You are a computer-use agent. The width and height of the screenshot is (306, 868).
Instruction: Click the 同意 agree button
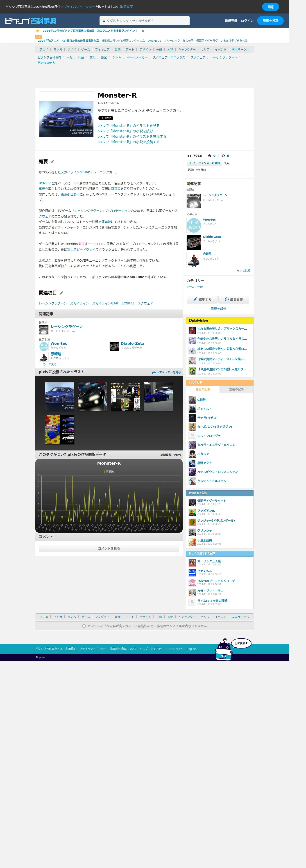[271, 7]
